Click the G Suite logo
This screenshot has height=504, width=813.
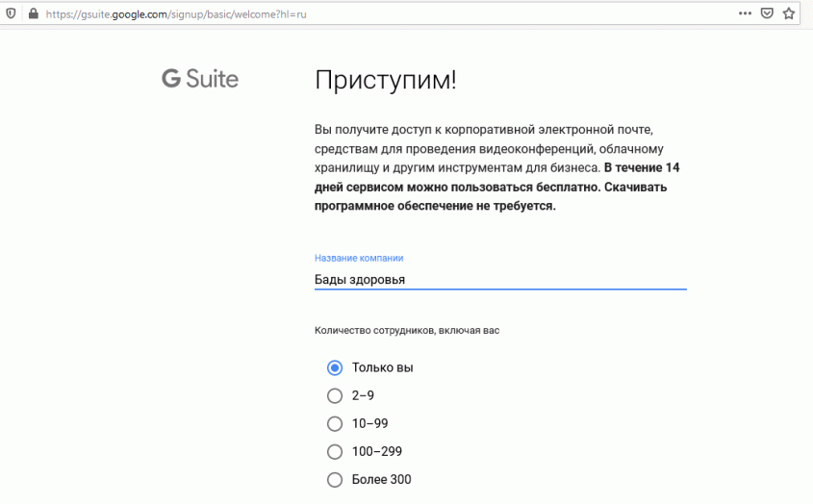pos(200,80)
